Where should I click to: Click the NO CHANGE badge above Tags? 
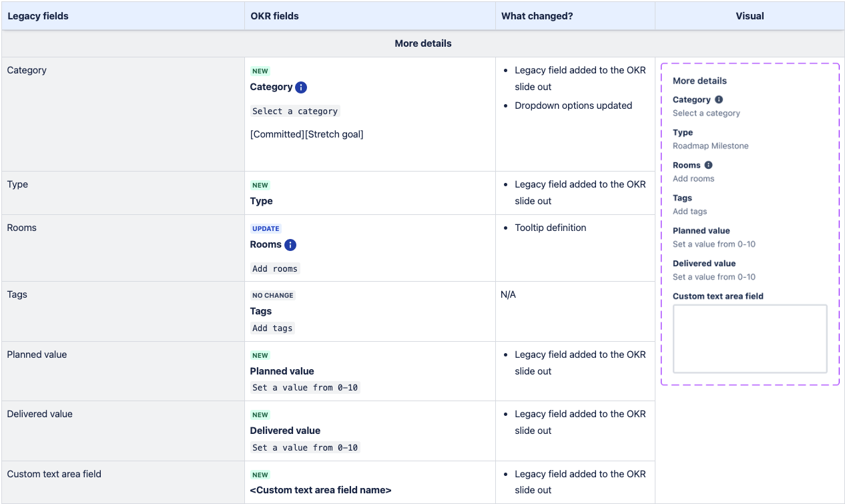coord(273,295)
